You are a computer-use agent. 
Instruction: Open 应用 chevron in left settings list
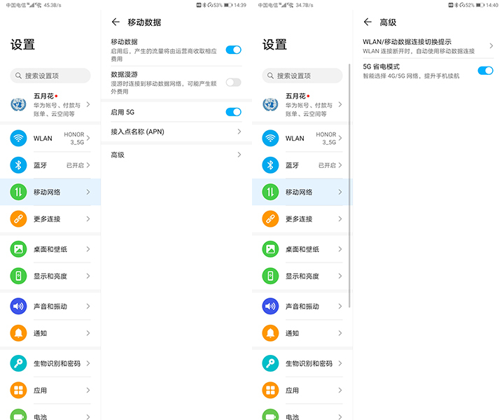(x=88, y=391)
